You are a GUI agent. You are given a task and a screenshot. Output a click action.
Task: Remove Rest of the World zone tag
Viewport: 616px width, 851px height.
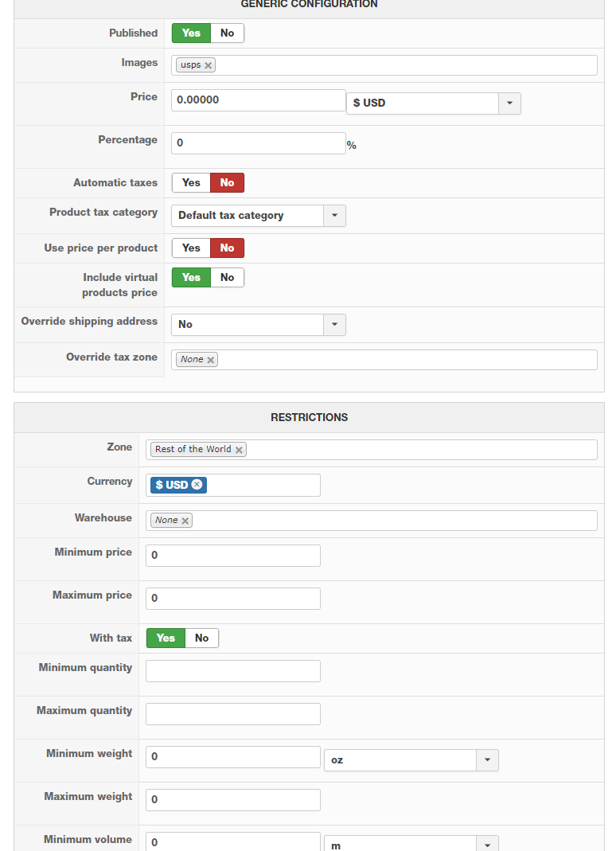pyautogui.click(x=239, y=450)
